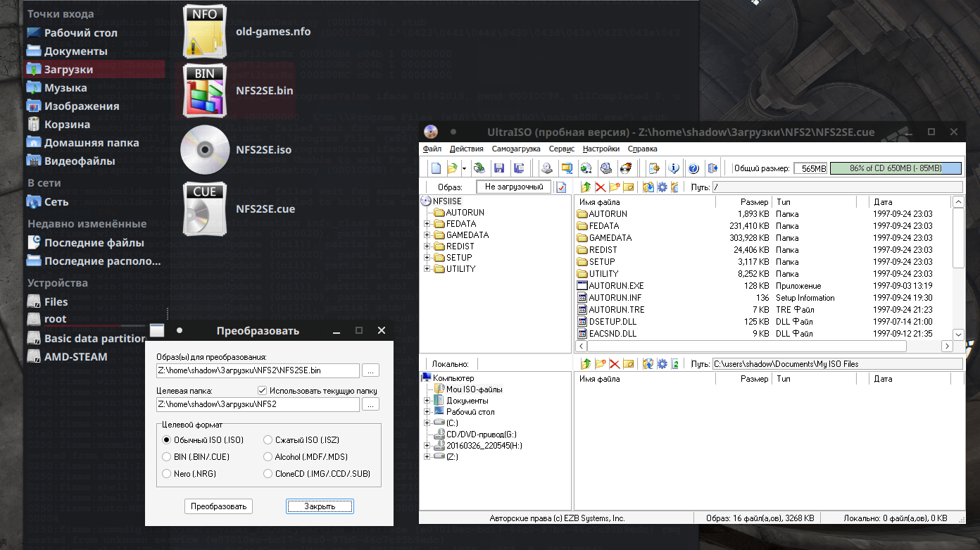Click the Info icon in UltraISO toolbar
Viewport: 980px width, 550px height.
pyautogui.click(x=674, y=168)
